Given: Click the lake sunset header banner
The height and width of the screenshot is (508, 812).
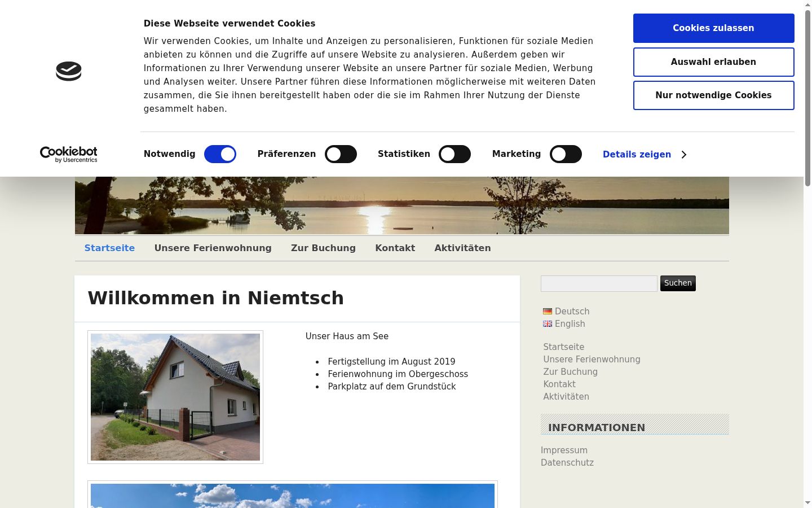Looking at the screenshot, I should click(401, 205).
